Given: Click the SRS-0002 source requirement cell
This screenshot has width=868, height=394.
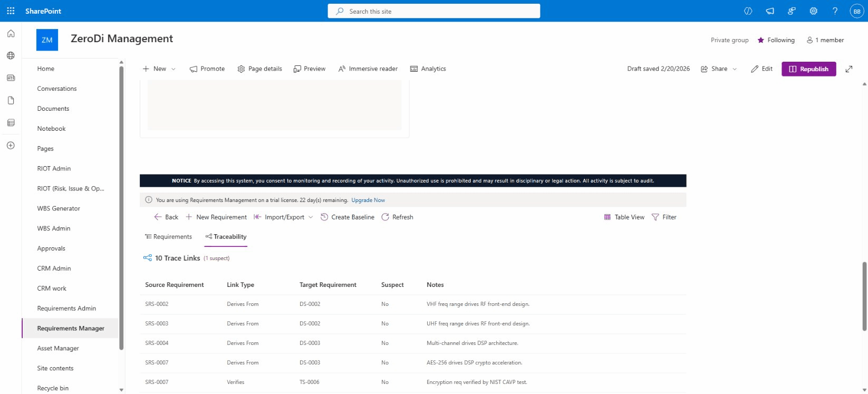Looking at the screenshot, I should click(x=157, y=304).
